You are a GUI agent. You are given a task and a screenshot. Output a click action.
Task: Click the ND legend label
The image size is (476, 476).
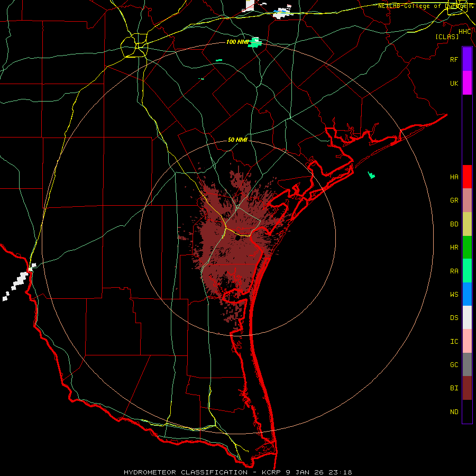pyautogui.click(x=454, y=412)
